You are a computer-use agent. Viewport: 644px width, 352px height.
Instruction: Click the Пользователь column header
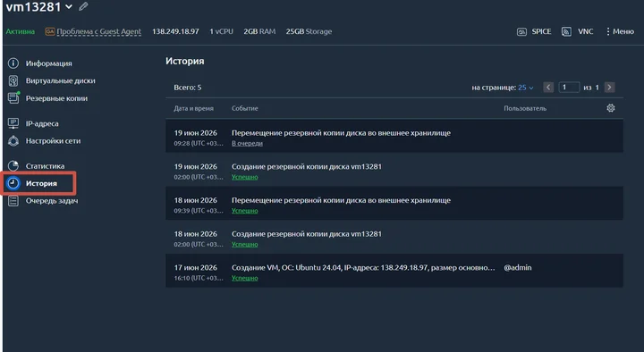[x=525, y=109]
